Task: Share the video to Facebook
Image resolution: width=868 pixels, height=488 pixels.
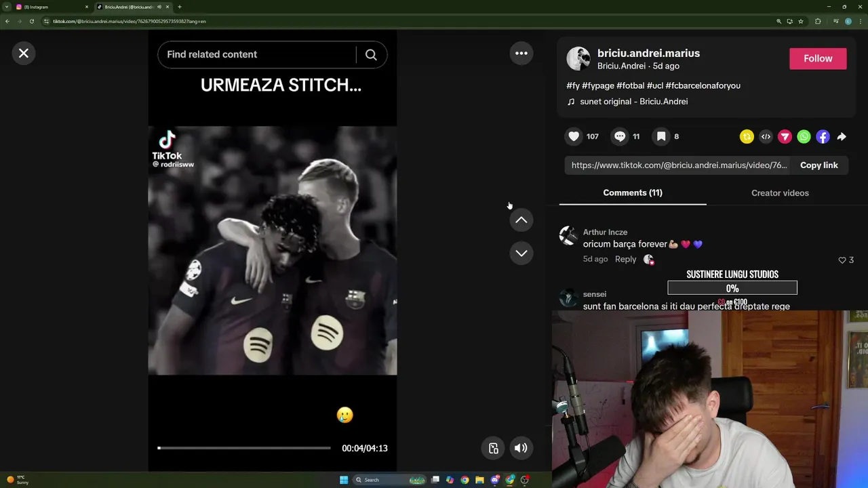Action: [823, 136]
